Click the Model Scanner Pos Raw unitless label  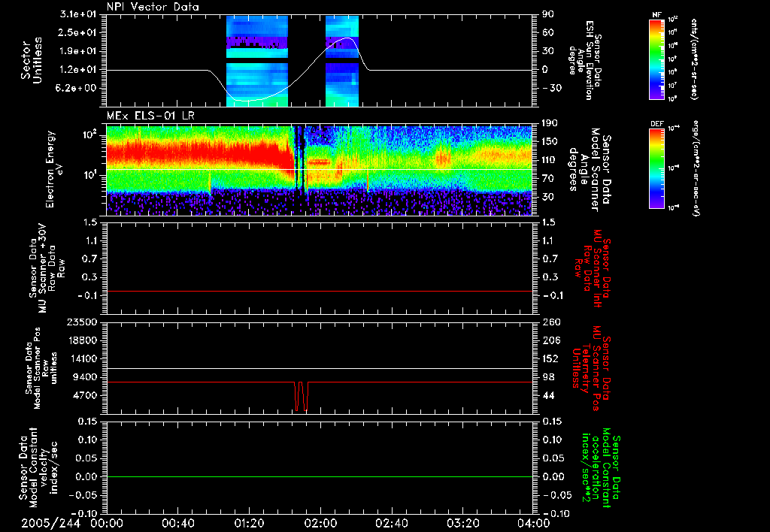point(42,368)
